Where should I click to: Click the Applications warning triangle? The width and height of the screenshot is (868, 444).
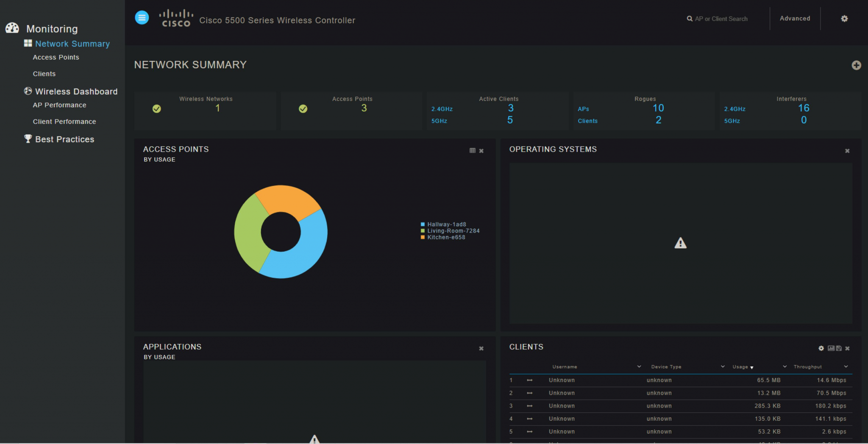(314, 439)
